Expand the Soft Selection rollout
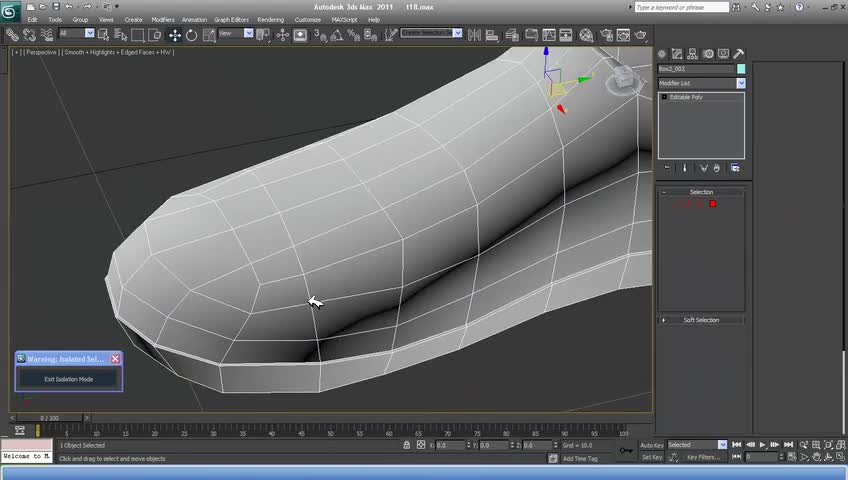 [x=701, y=320]
